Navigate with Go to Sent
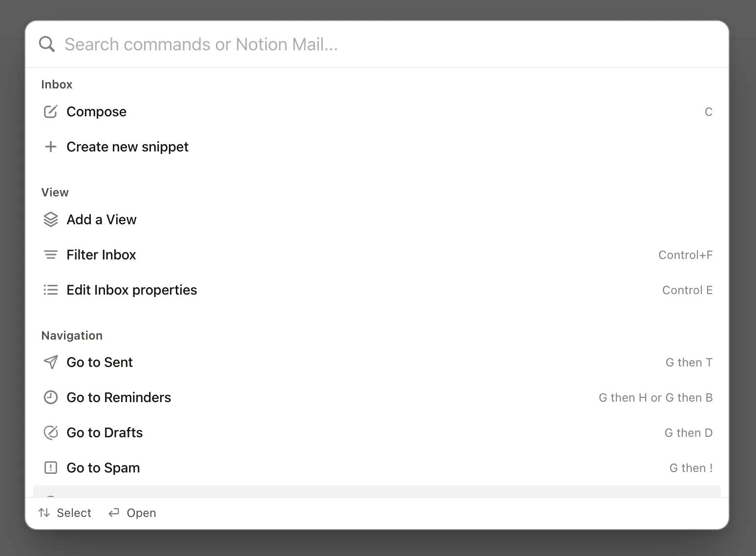Image resolution: width=756 pixels, height=556 pixels. pyautogui.click(x=100, y=363)
